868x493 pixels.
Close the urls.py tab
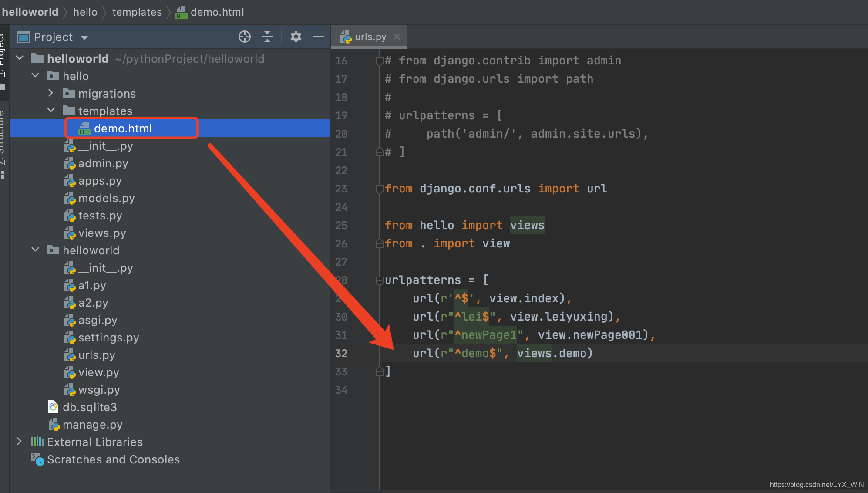[397, 37]
